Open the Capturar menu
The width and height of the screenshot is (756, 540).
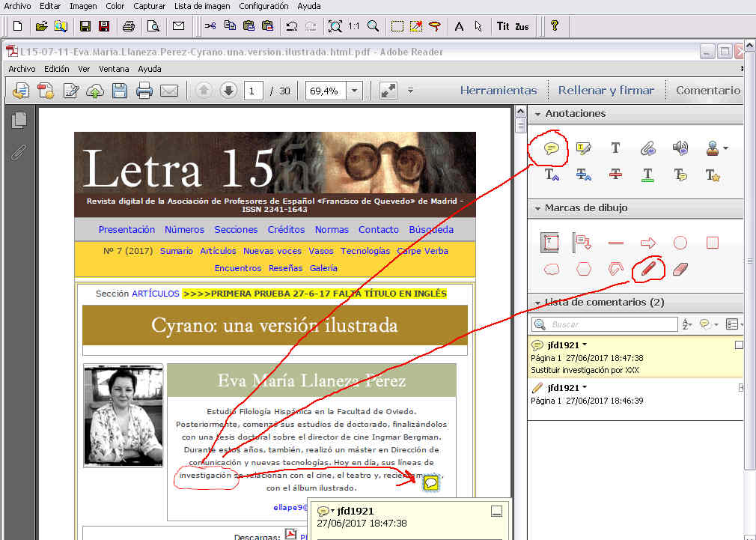point(149,6)
